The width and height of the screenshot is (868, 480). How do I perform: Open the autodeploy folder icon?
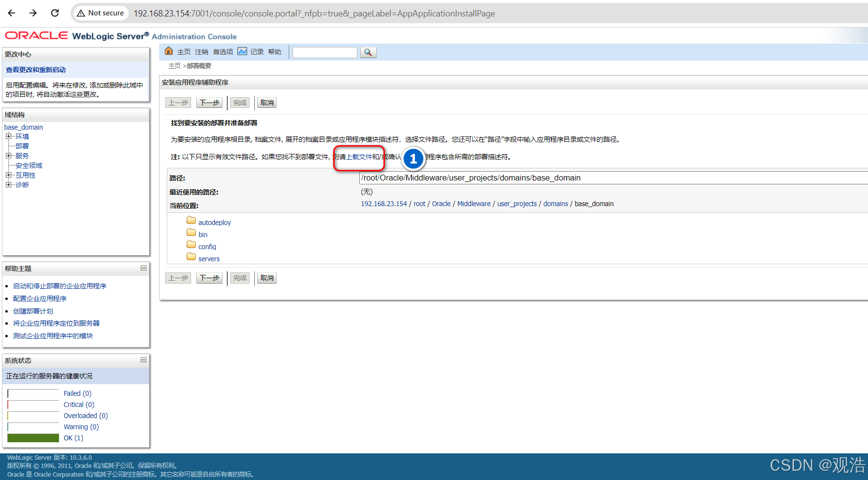coord(191,220)
